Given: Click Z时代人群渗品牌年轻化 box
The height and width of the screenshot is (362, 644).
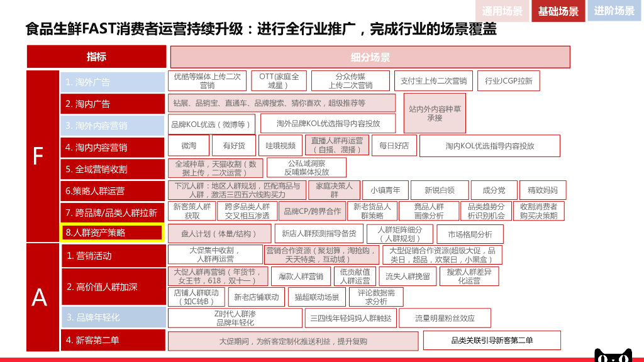Looking at the screenshot, I should click(235, 318).
